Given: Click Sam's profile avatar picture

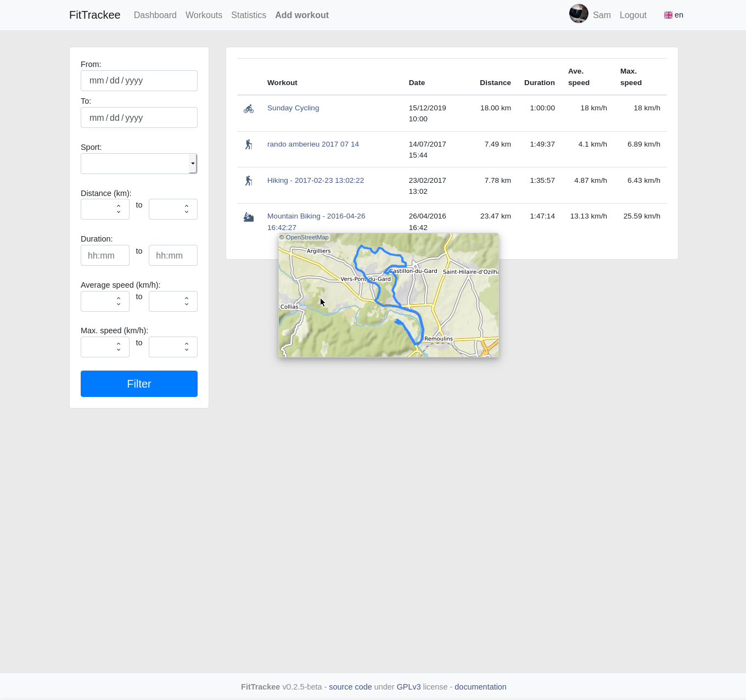Looking at the screenshot, I should pos(579,14).
